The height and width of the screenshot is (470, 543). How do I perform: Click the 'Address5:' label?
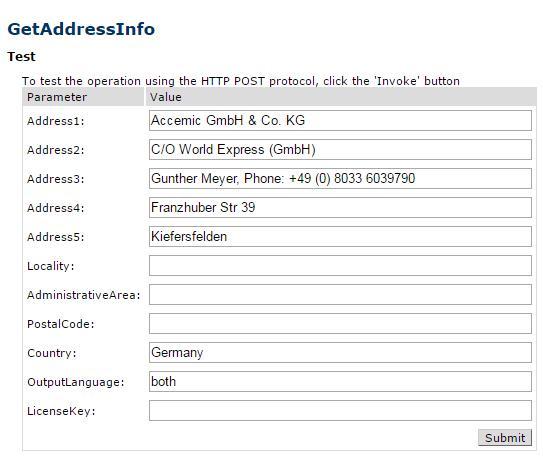coord(55,237)
